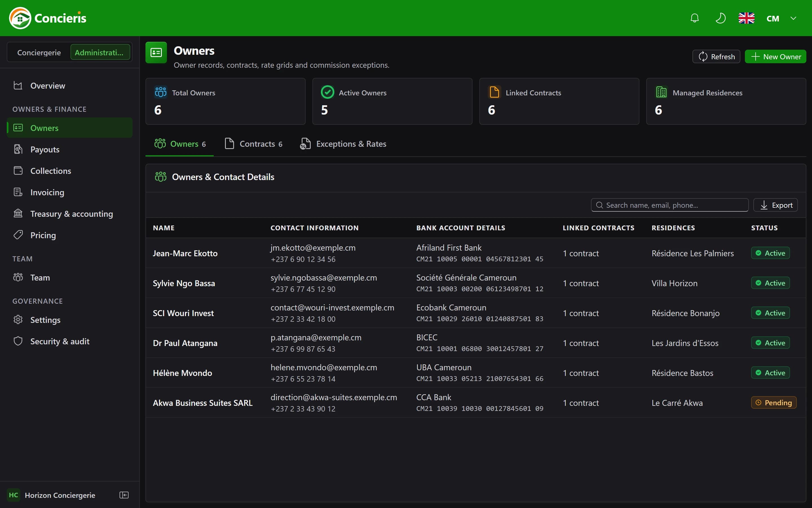
Task: Click Horizon Conciergerie workspace
Action: (x=51, y=495)
